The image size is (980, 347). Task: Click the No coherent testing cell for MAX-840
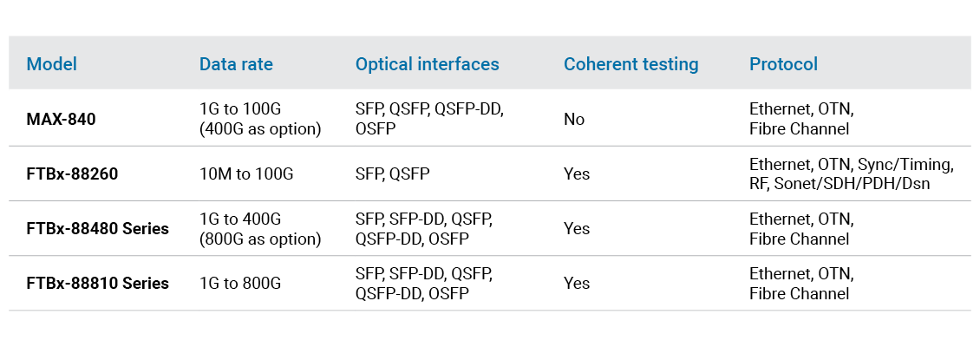574,119
